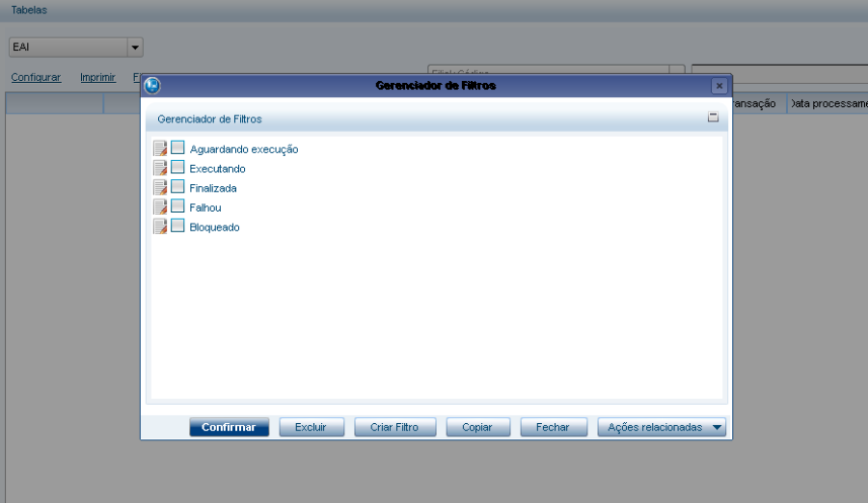
Task: Select the Finalizada label
Action: coord(213,188)
